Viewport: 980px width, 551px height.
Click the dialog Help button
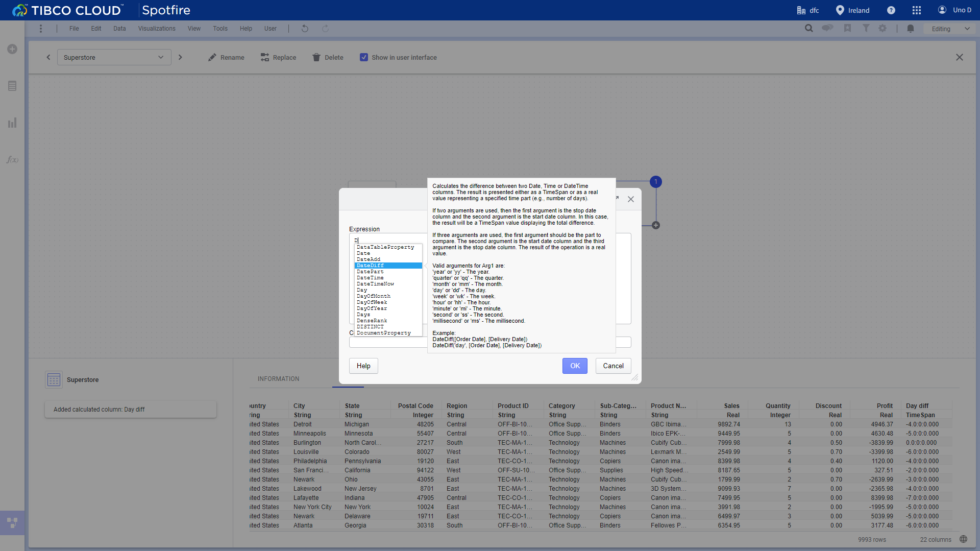[x=363, y=366]
